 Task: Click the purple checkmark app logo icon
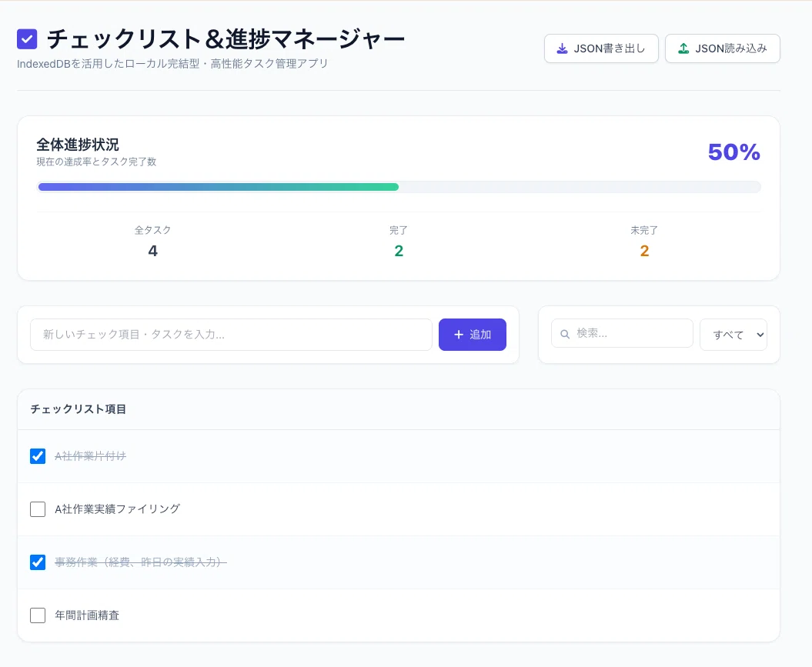click(27, 38)
